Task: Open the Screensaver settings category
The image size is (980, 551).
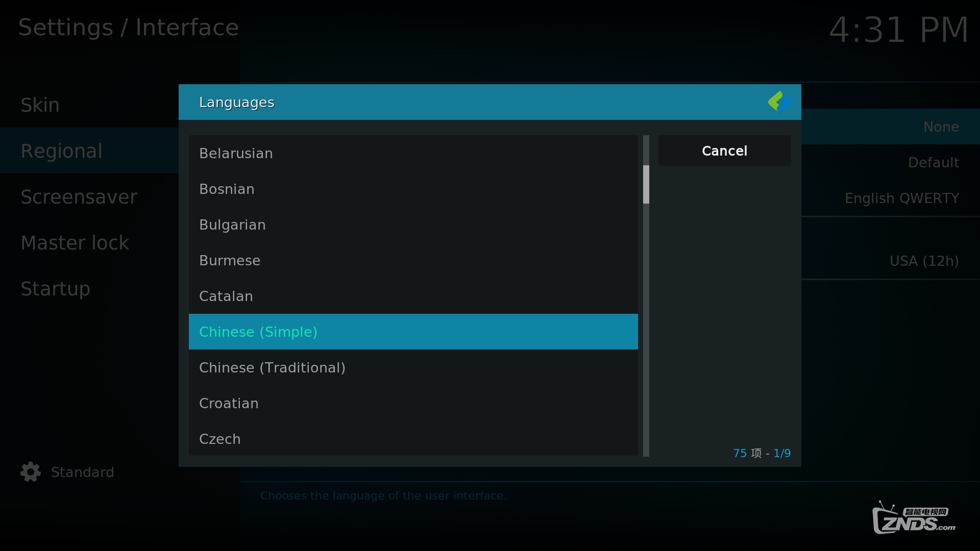Action: click(79, 197)
